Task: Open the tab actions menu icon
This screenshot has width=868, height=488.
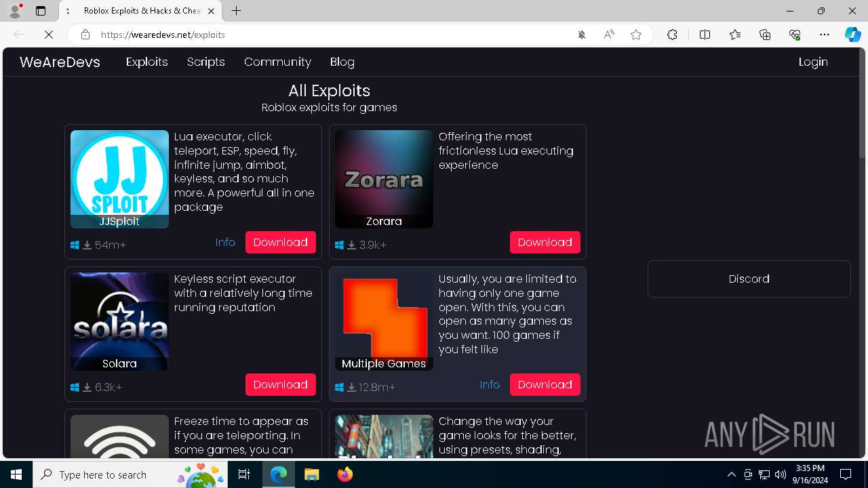Action: point(41,11)
